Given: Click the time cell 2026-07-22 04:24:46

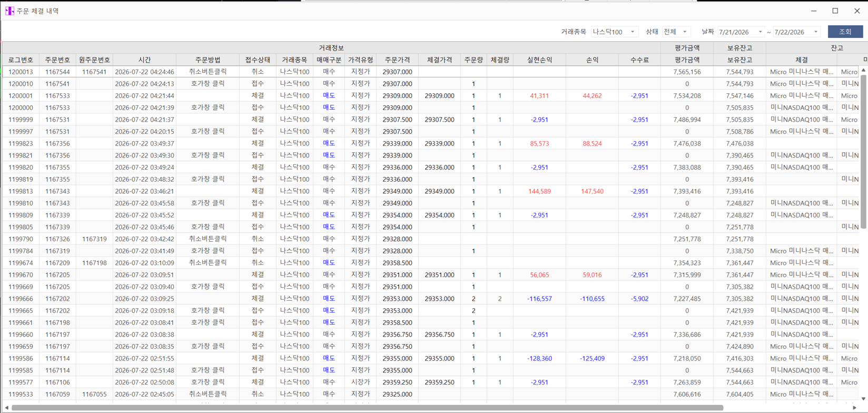Looking at the screenshot, I should (145, 72).
